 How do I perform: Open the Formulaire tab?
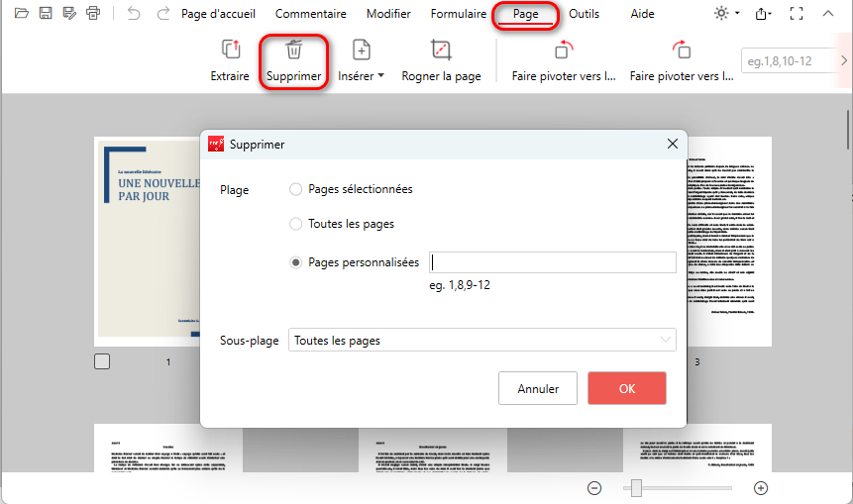459,14
